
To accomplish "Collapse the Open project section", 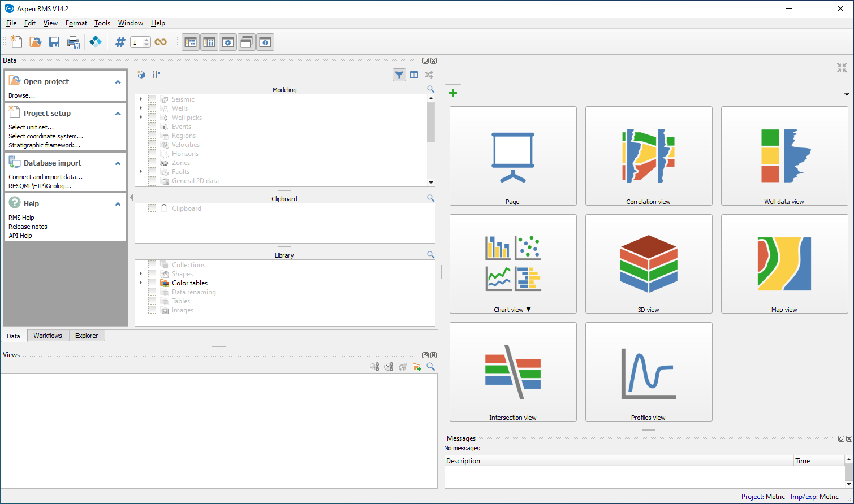I will coord(118,82).
